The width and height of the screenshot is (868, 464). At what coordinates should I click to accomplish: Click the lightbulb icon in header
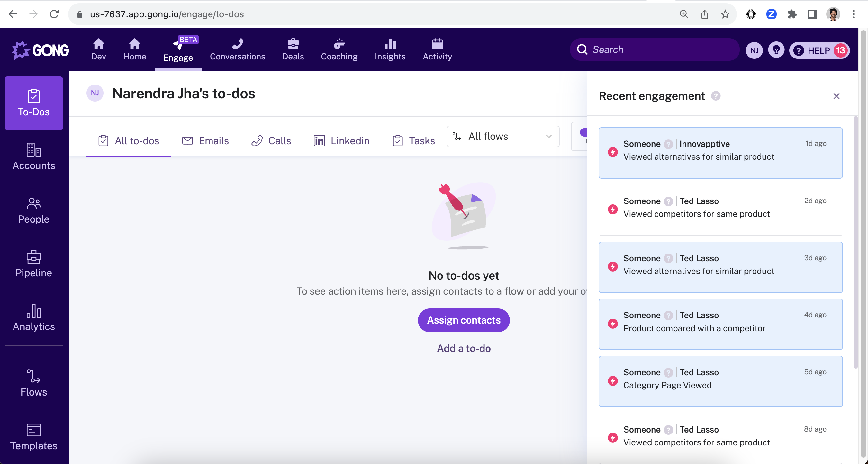pos(776,50)
